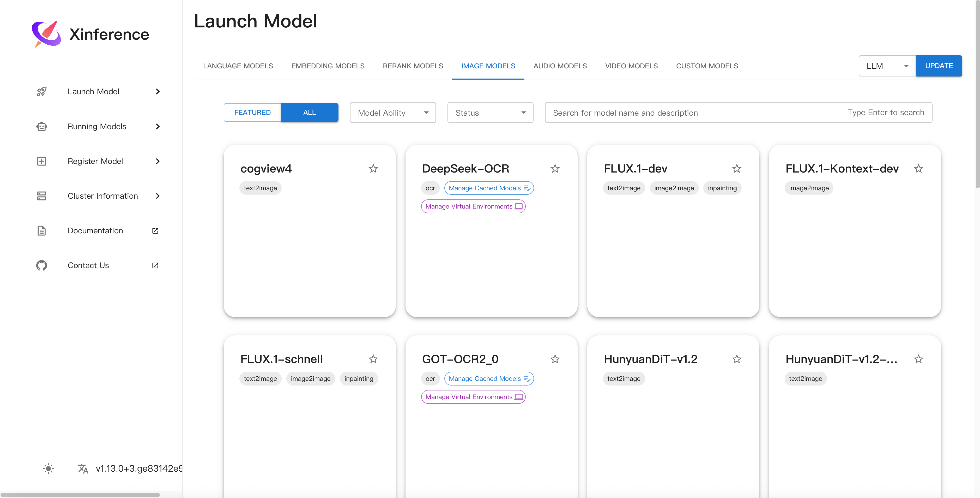
Task: Favorite the FLUX.1-Kontext-dev model star
Action: tap(919, 168)
